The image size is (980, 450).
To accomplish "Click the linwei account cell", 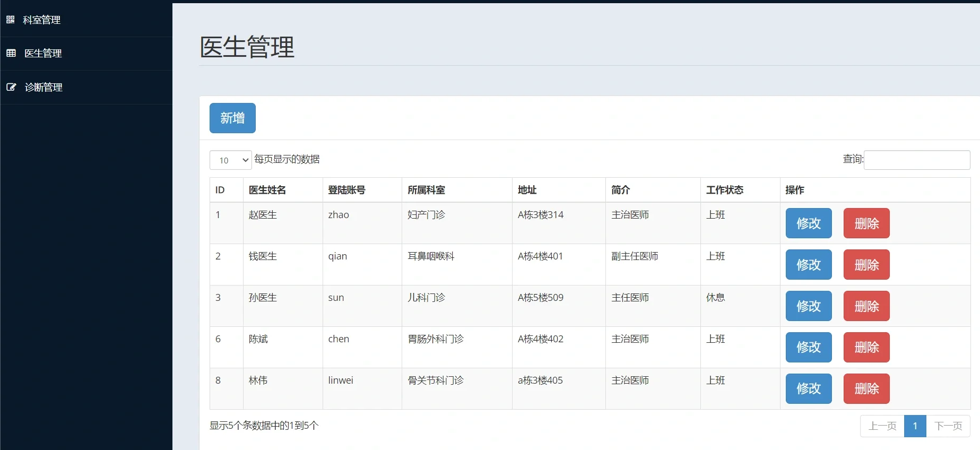I will 362,388.
